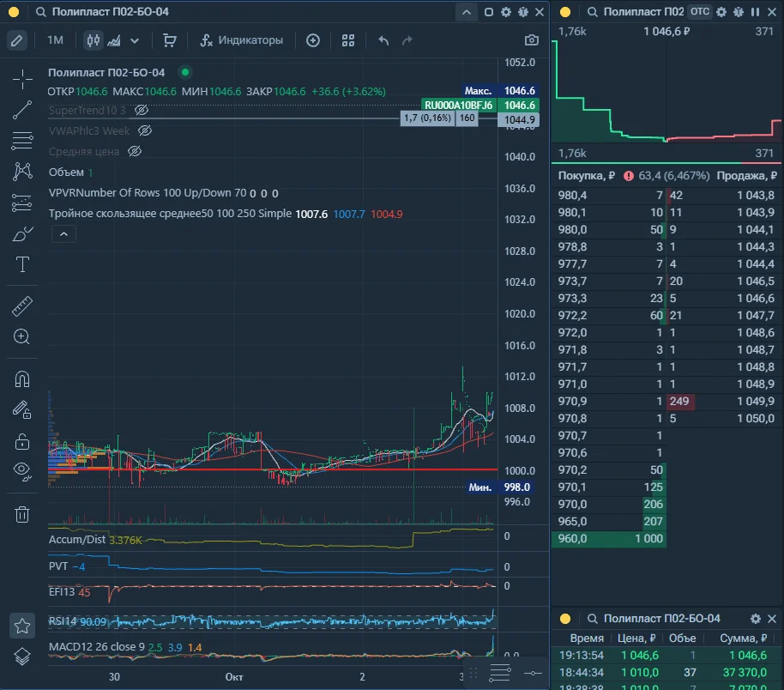
Task: Toggle visibility of Средняя цена indicator
Action: click(135, 152)
